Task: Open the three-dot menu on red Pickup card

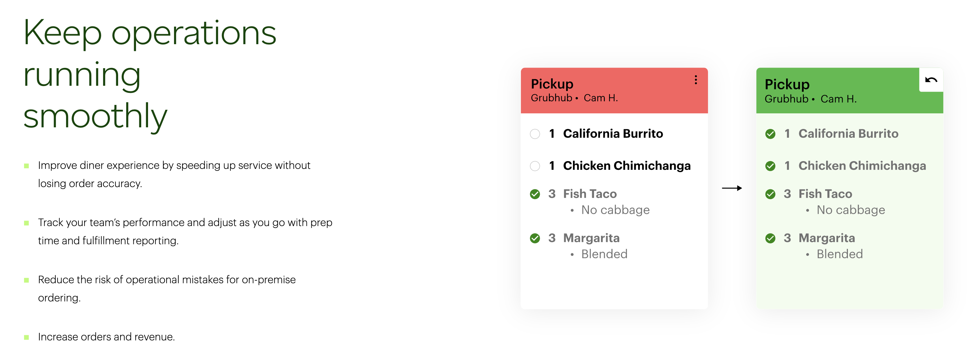Action: (x=695, y=80)
